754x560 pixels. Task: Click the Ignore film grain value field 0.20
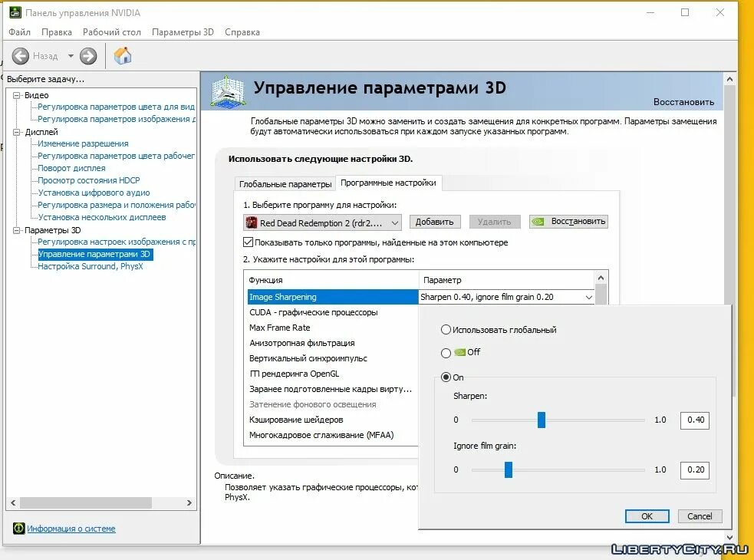pos(695,469)
